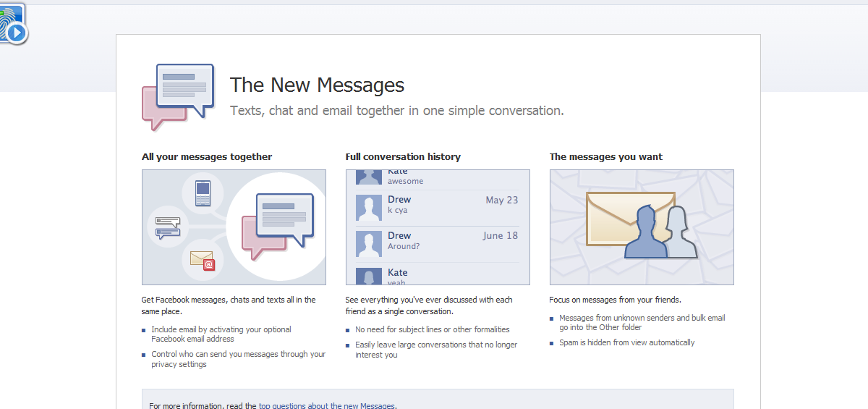Click the large message bubbles icon in white circle
The image size is (868, 409).
pos(278,226)
